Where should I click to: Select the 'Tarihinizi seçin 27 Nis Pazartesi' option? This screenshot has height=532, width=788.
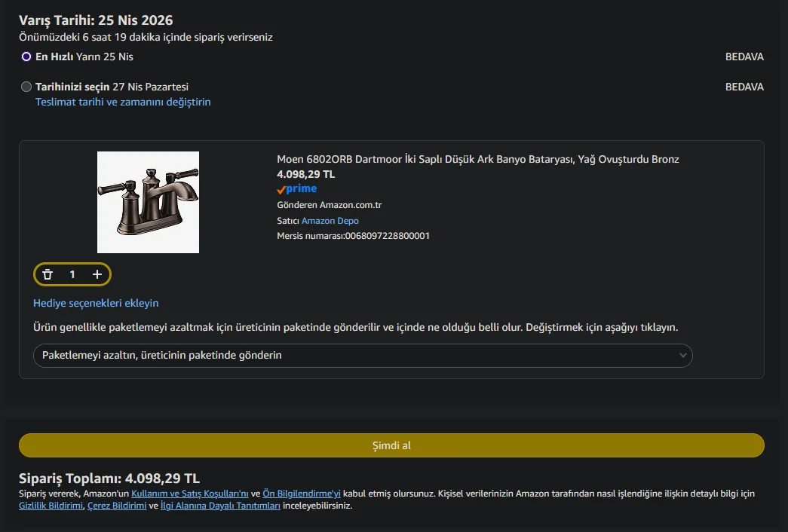tap(26, 87)
